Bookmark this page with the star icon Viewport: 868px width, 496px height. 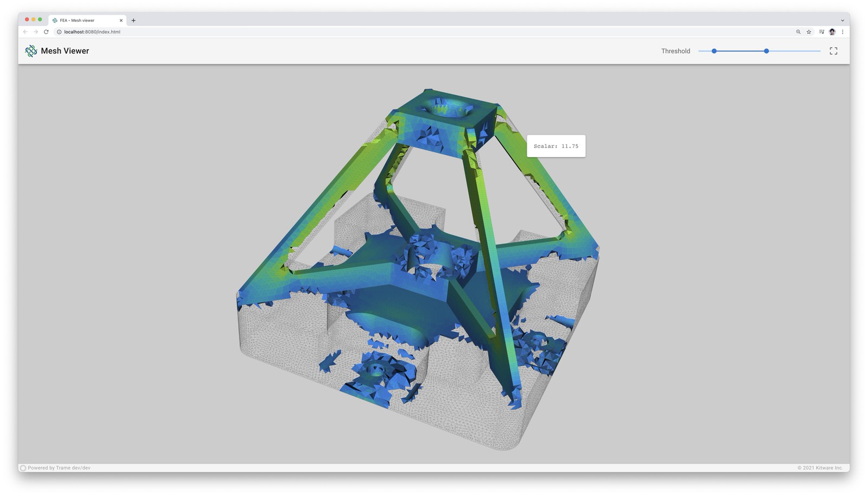[x=809, y=32]
